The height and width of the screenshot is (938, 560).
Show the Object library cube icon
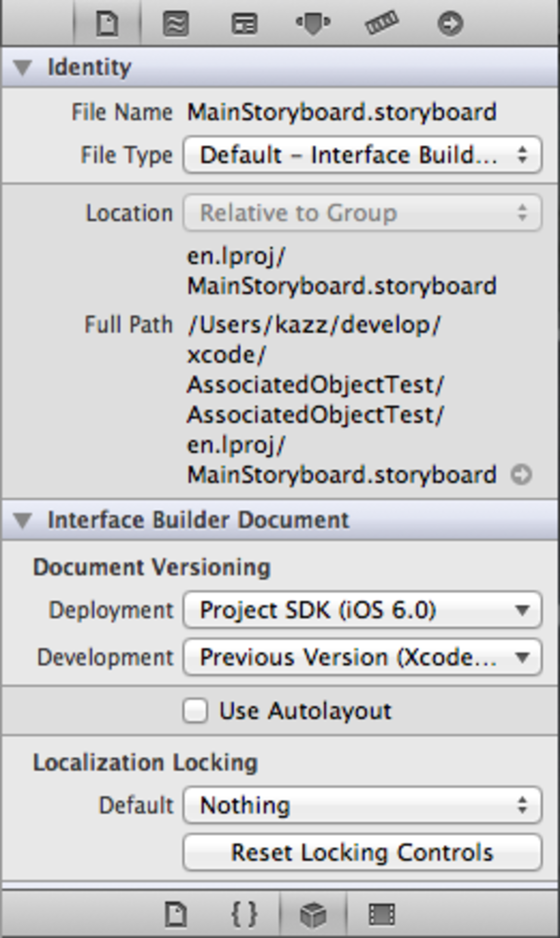313,913
